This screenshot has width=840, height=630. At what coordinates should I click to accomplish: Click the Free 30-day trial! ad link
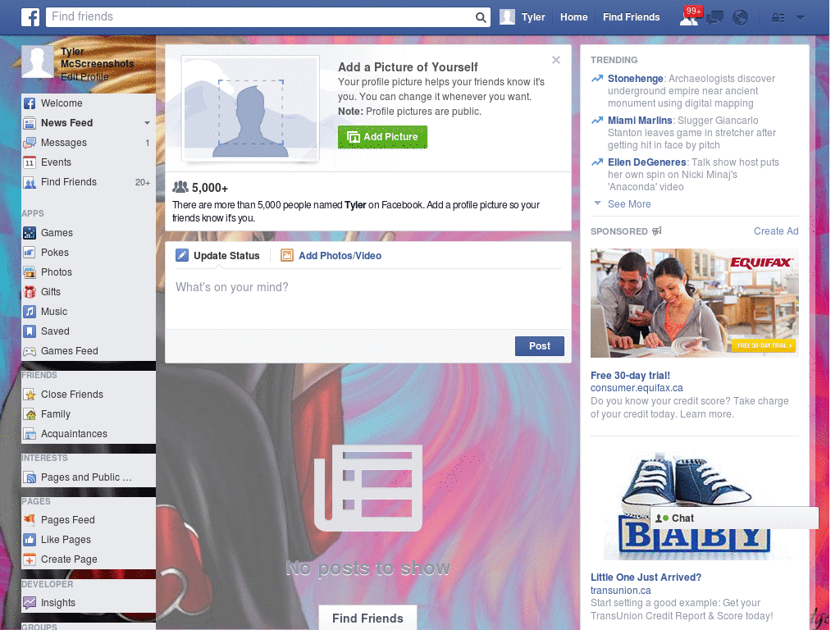[x=630, y=376]
